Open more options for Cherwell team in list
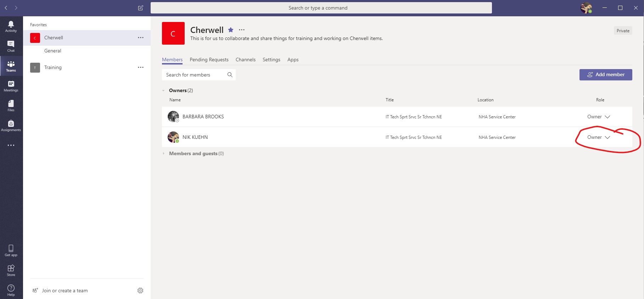The image size is (644, 299). (x=141, y=38)
